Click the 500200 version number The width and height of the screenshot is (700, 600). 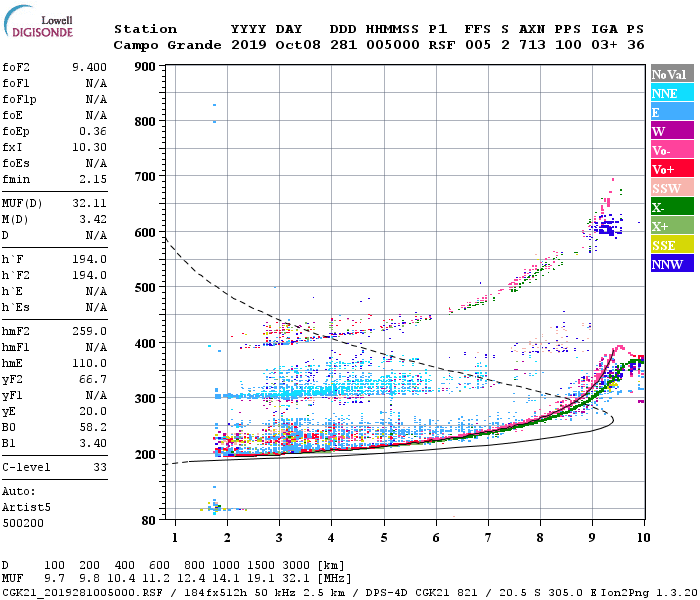23,523
